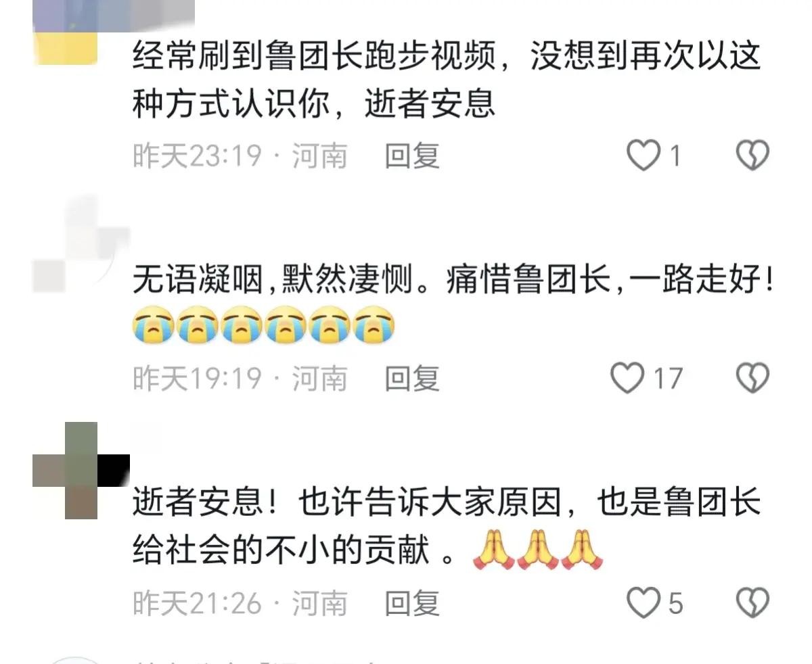Tap the praying hands emojis

point(537,549)
